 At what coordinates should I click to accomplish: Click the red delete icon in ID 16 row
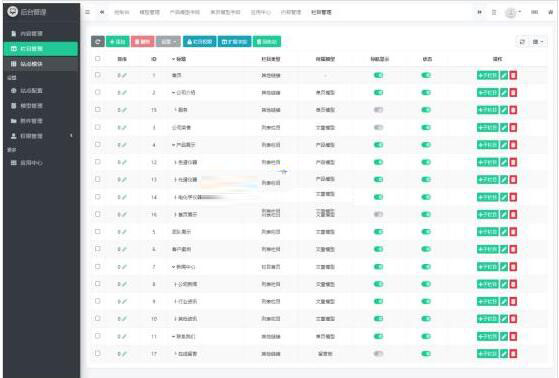pos(513,214)
